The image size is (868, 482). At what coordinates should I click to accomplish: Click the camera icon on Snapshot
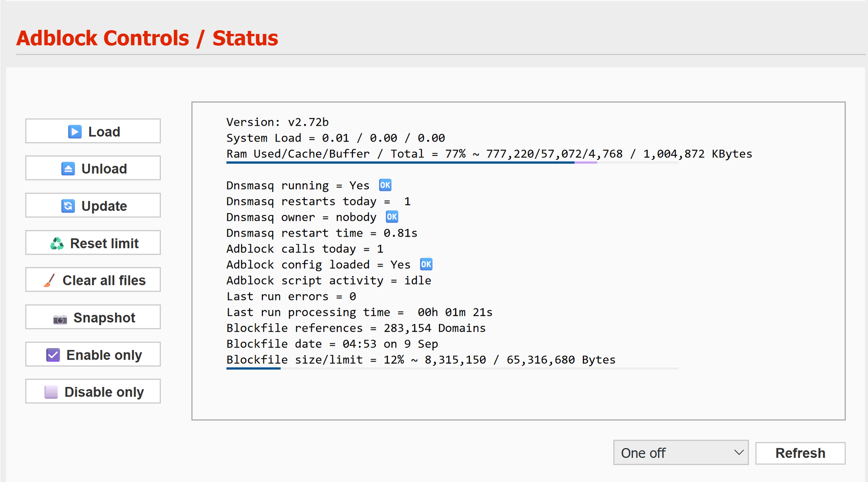tap(60, 319)
